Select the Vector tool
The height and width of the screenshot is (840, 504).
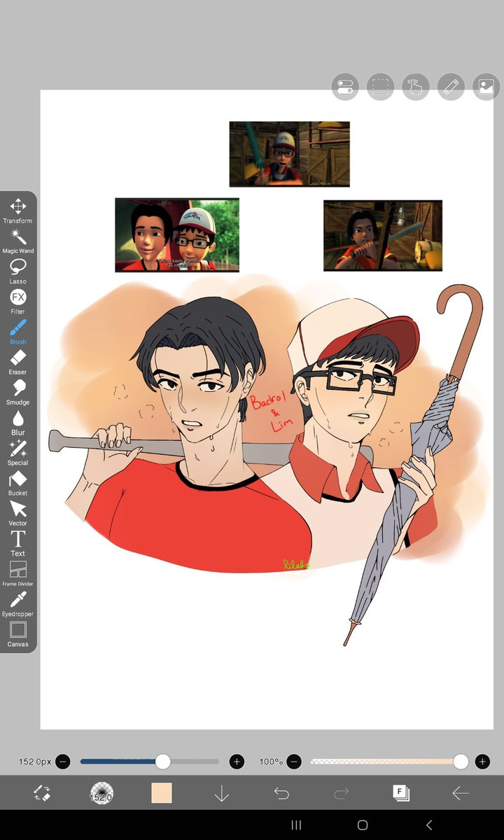coord(17,513)
